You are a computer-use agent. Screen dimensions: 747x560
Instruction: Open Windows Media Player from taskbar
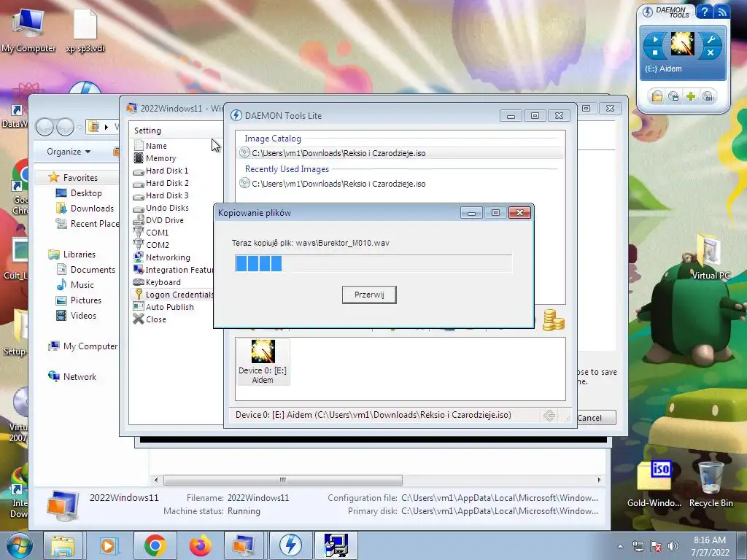click(108, 545)
